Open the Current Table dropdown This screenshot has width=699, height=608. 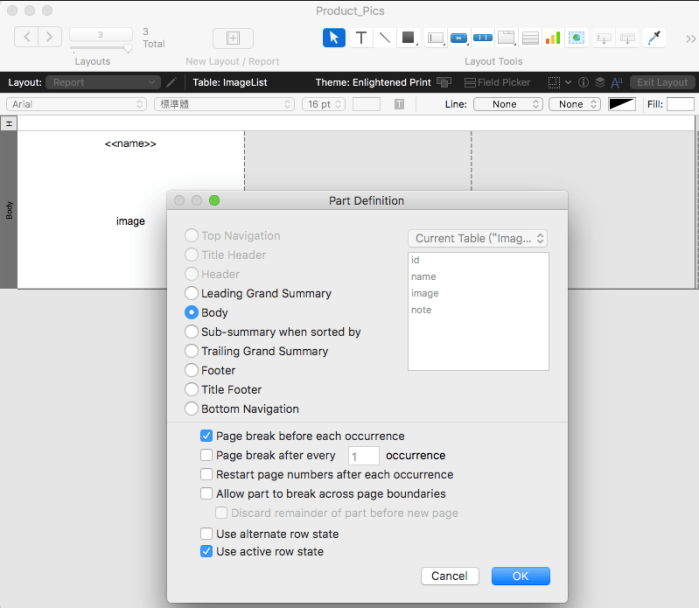pyautogui.click(x=478, y=238)
